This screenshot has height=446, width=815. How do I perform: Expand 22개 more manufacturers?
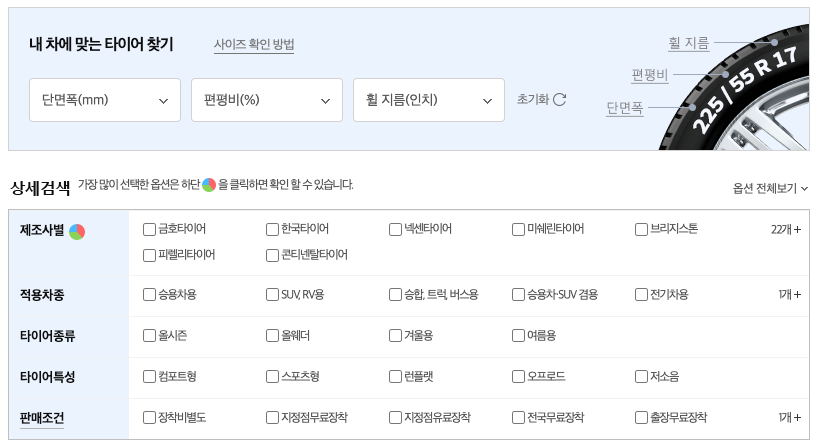pyautogui.click(x=786, y=229)
